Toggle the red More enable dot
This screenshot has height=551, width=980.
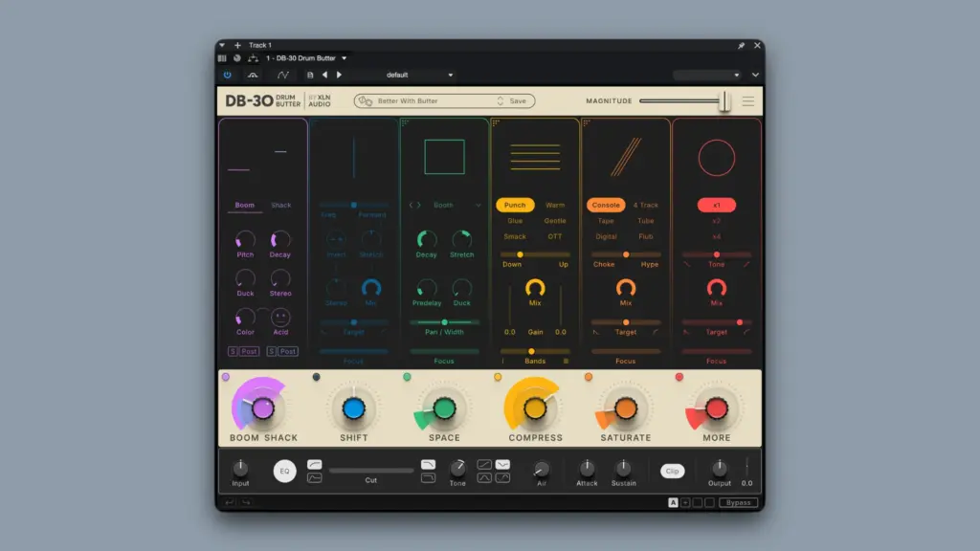tap(679, 377)
